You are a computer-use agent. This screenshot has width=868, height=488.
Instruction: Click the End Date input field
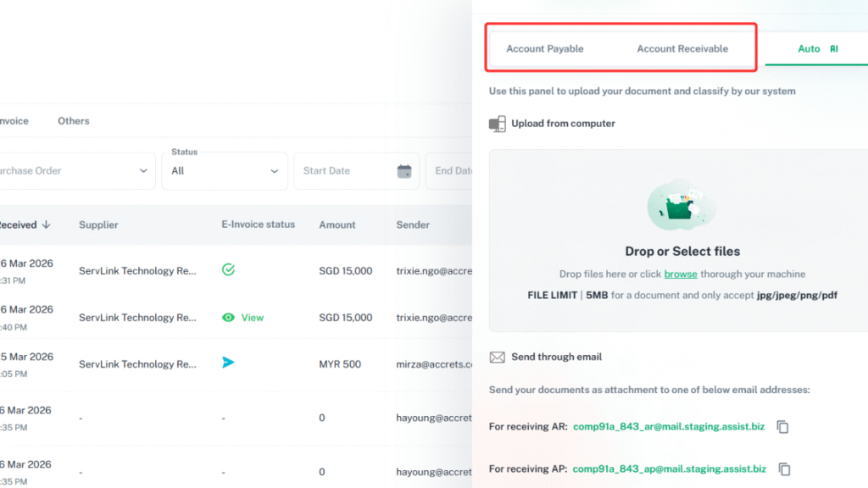[458, 170]
